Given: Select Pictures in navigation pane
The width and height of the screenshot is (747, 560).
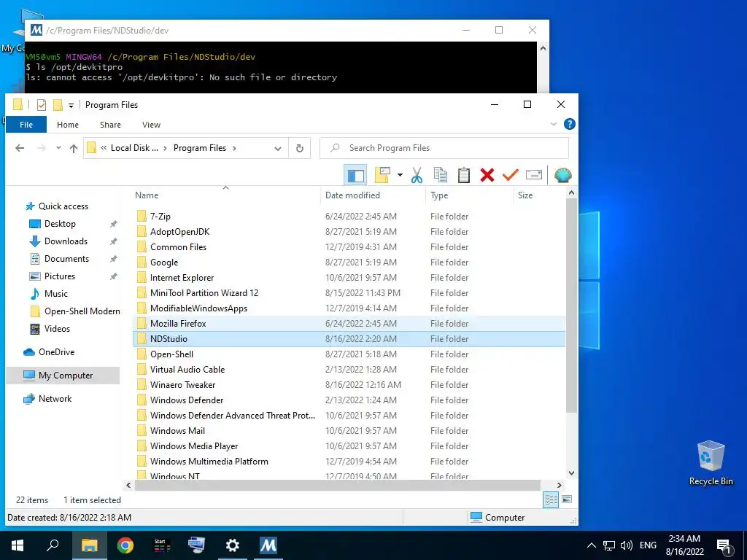Looking at the screenshot, I should coord(60,276).
